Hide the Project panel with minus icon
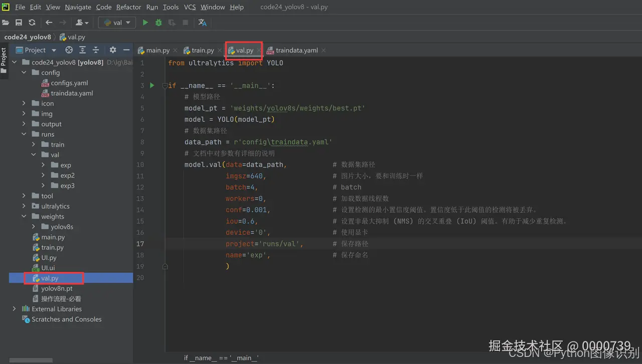The height and width of the screenshot is (364, 642). (x=126, y=50)
